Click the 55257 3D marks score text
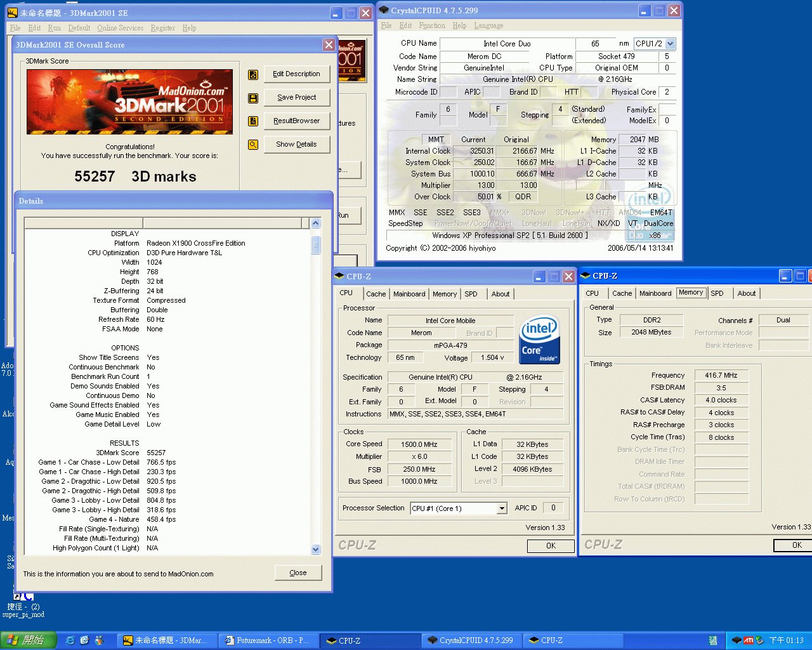The image size is (812, 650). pyautogui.click(x=135, y=176)
